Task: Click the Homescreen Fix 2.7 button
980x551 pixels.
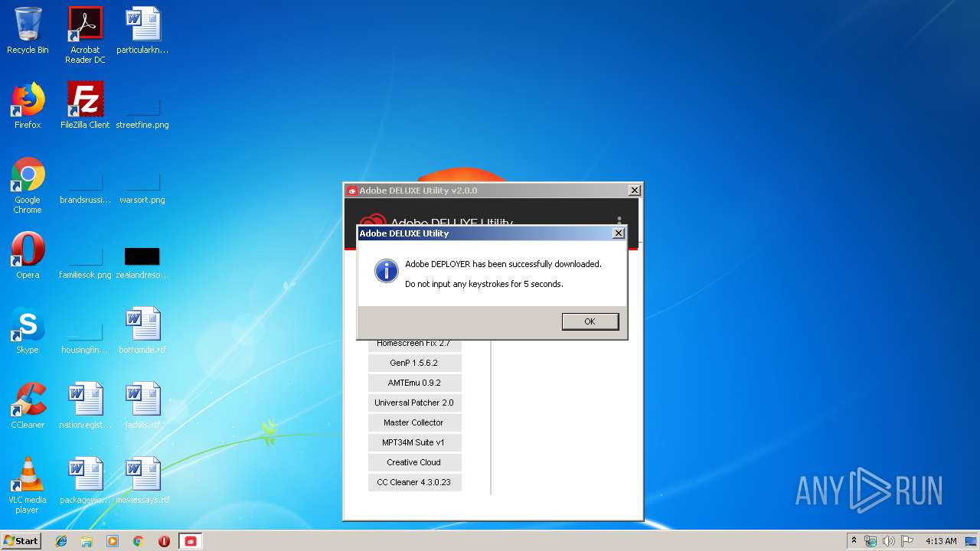Action: pos(414,344)
